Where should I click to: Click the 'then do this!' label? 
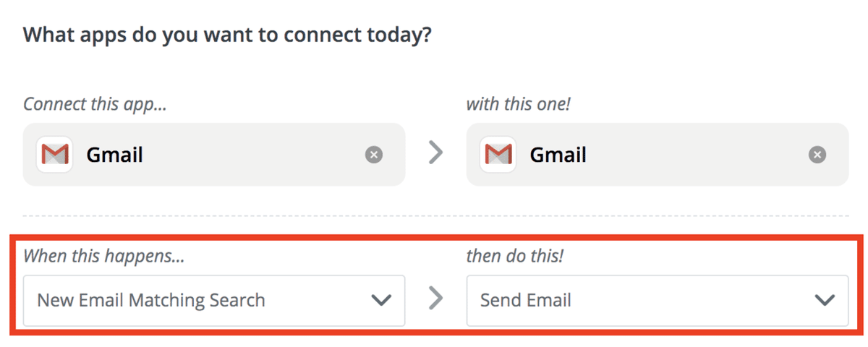coord(514,255)
